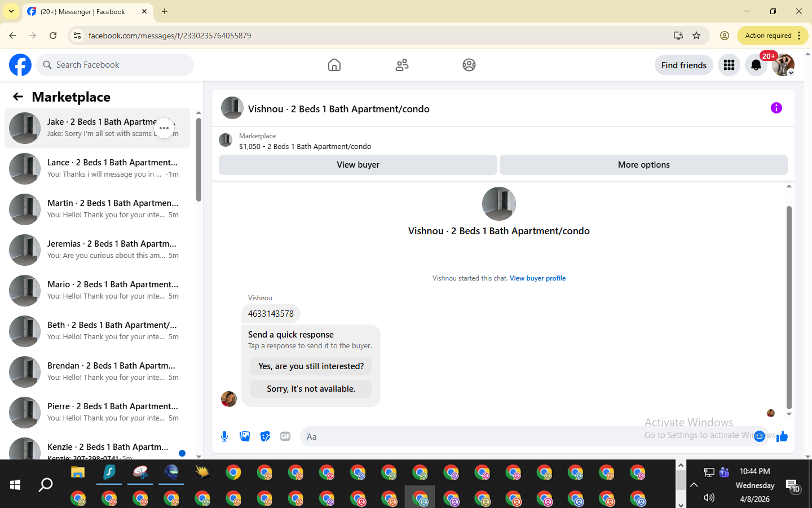
Task: View site information icon in address bar
Action: [x=77, y=36]
